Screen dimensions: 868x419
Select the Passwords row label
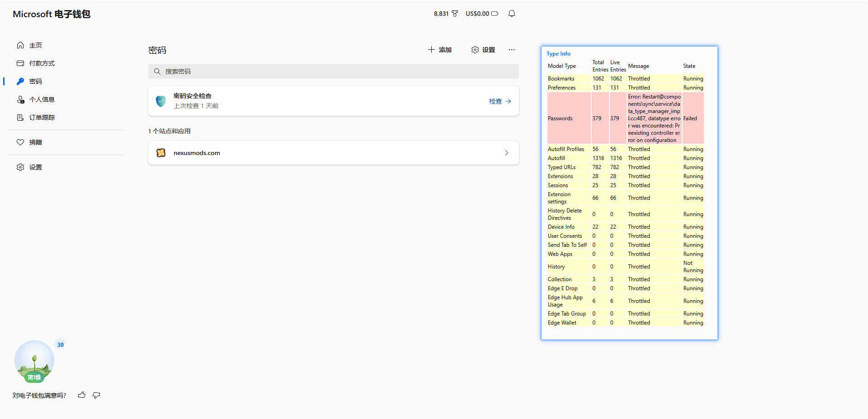tap(560, 118)
